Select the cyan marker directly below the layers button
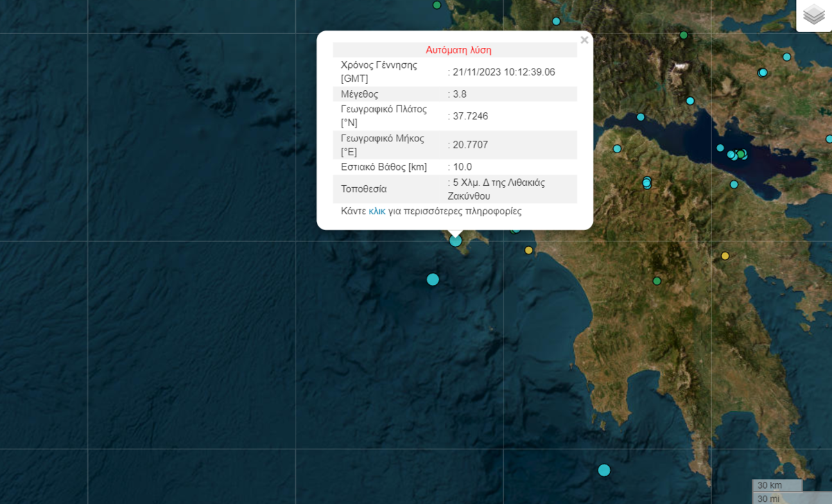The height and width of the screenshot is (504, 832). pyautogui.click(x=787, y=57)
